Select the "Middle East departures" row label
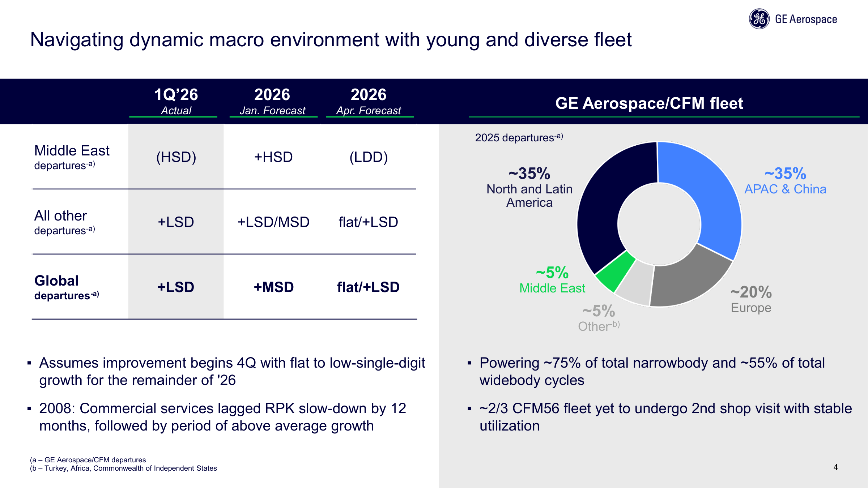 [72, 157]
